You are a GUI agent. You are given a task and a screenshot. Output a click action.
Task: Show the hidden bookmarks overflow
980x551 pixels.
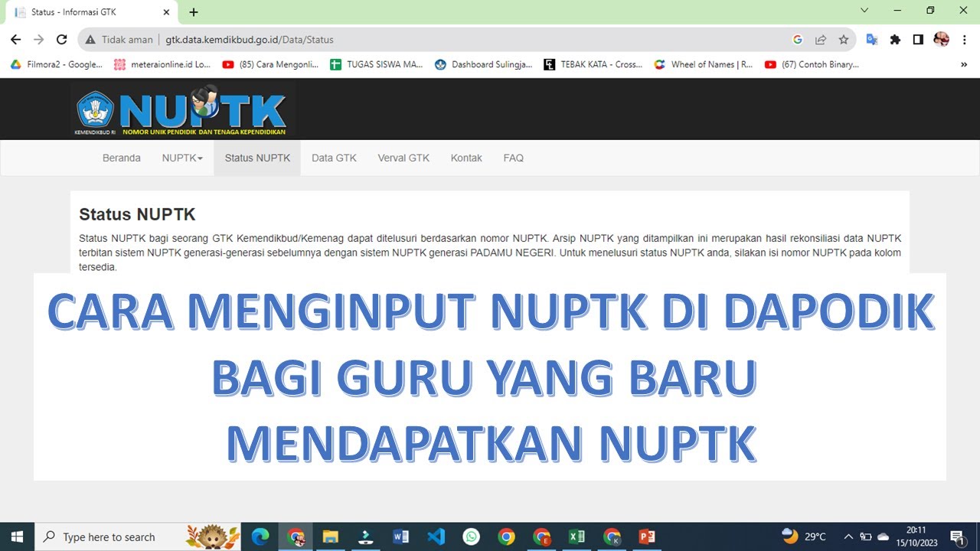click(x=964, y=65)
